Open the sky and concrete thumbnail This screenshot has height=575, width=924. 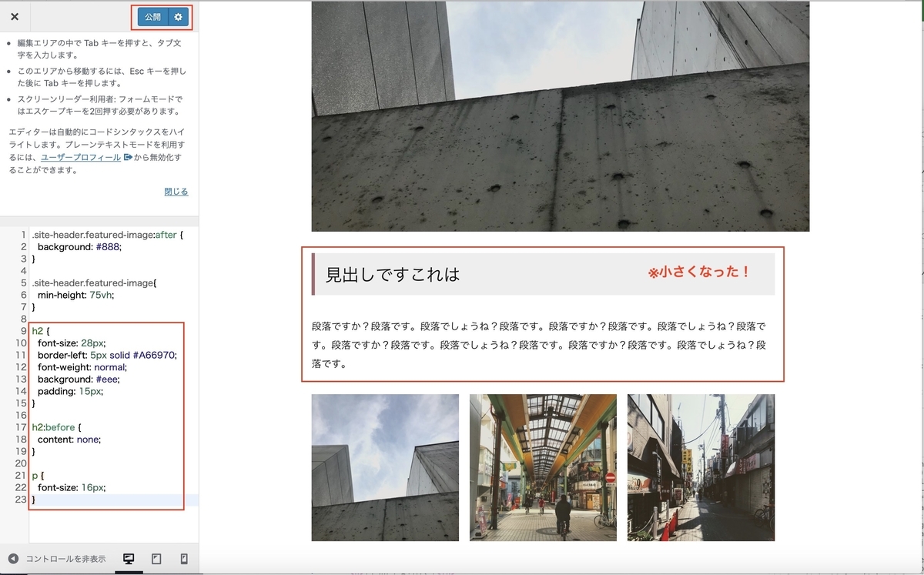coord(385,467)
